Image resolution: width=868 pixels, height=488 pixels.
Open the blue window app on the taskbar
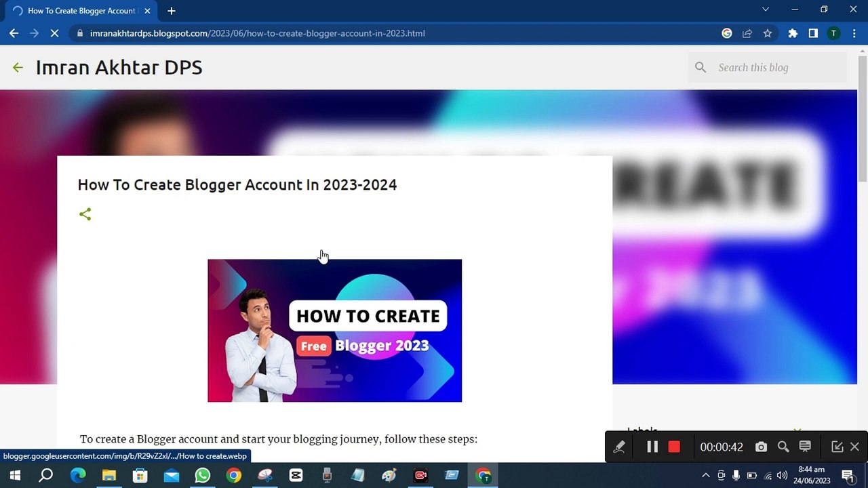(x=452, y=475)
